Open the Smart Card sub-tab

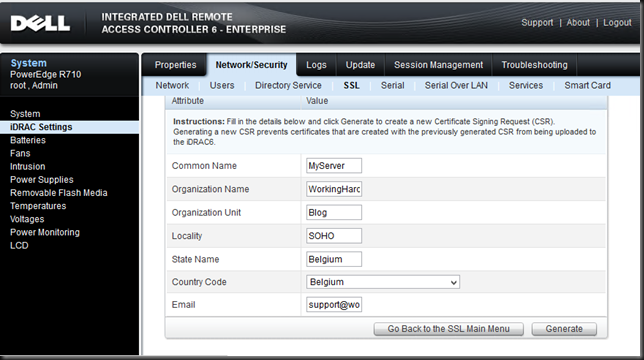point(587,85)
